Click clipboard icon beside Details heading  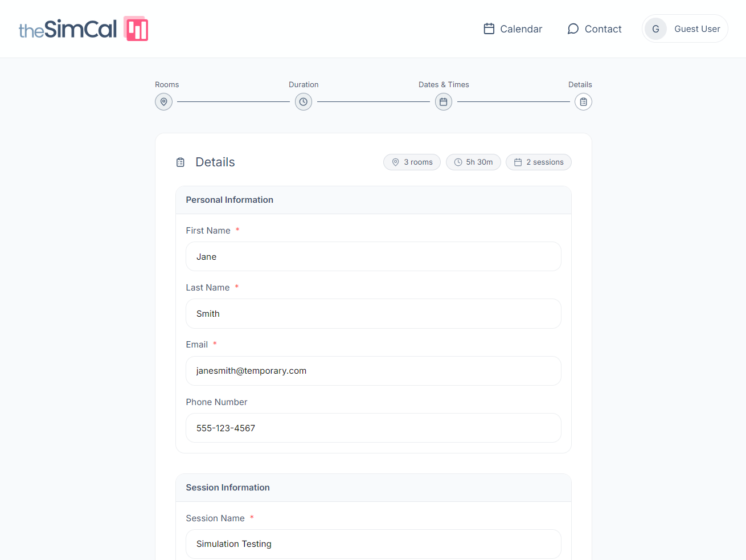tap(181, 162)
